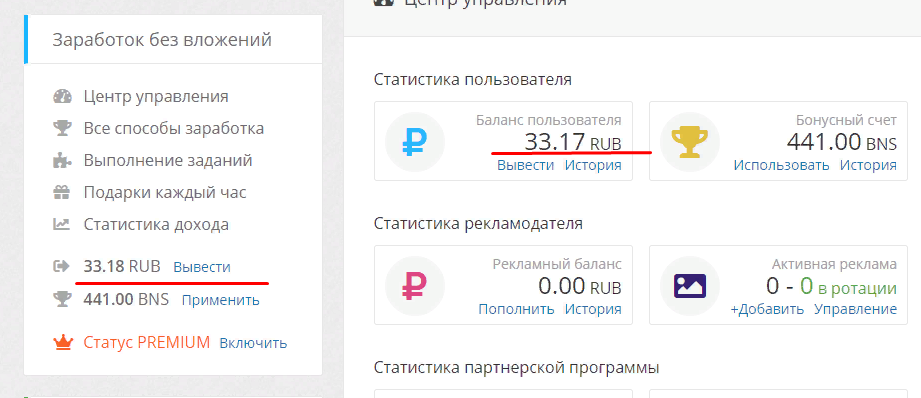Click the chart icon beside Статистика дохода
The width and height of the screenshot is (921, 398).
pyautogui.click(x=62, y=224)
